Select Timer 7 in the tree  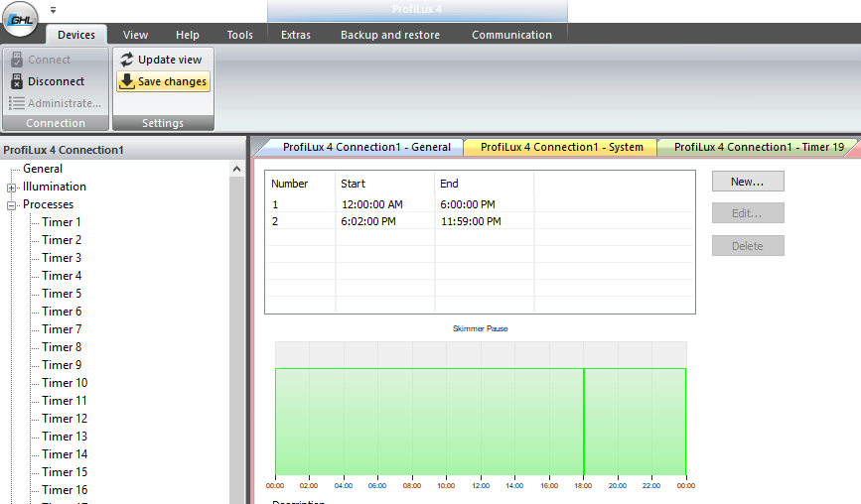point(62,329)
